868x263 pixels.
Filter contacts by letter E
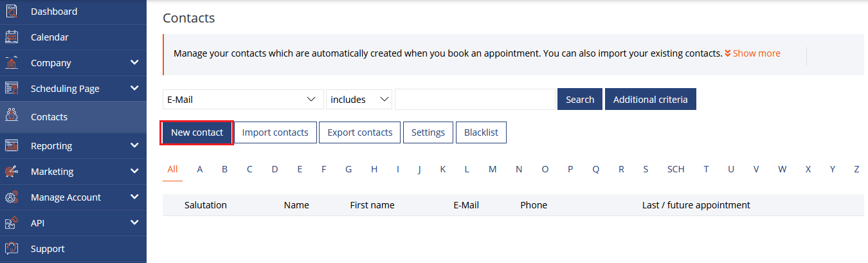pos(300,169)
